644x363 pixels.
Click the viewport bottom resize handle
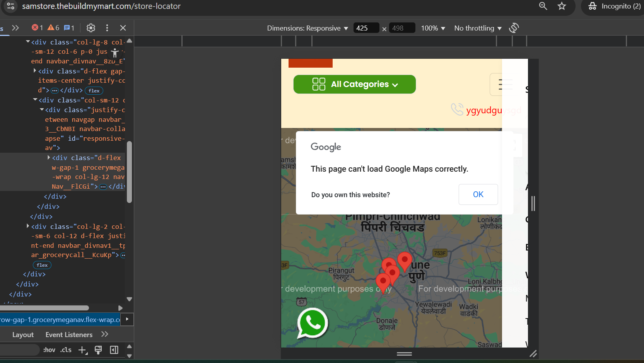tap(404, 353)
